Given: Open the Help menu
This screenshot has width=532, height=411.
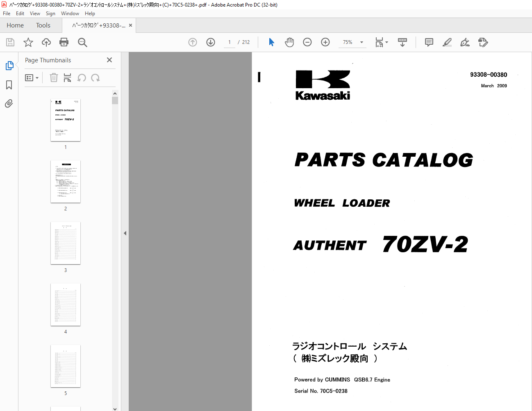Looking at the screenshot, I should click(x=90, y=14).
